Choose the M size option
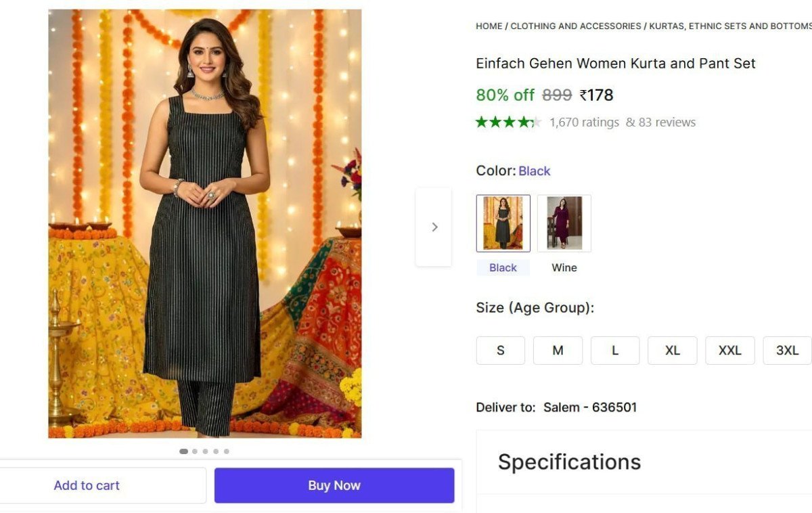Screen dimensions: 812x513 (558, 350)
